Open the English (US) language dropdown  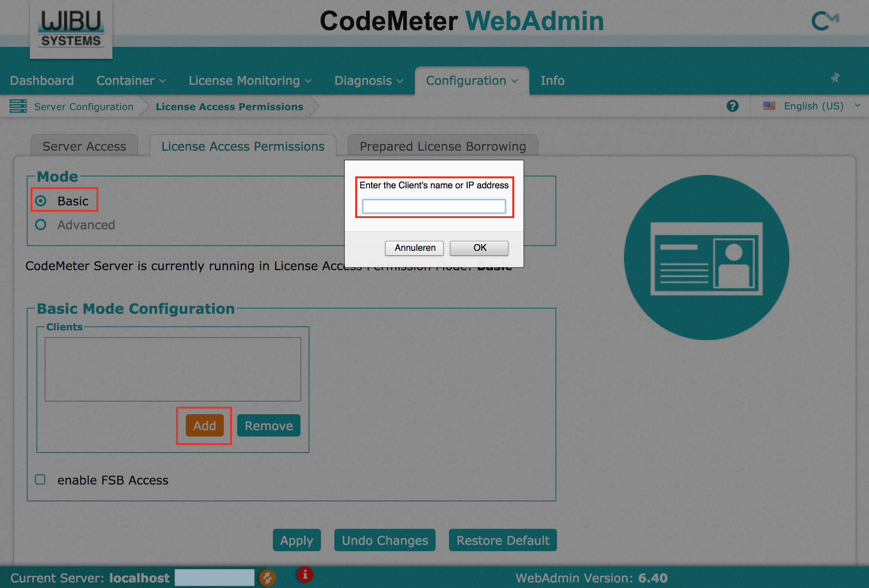click(x=811, y=106)
